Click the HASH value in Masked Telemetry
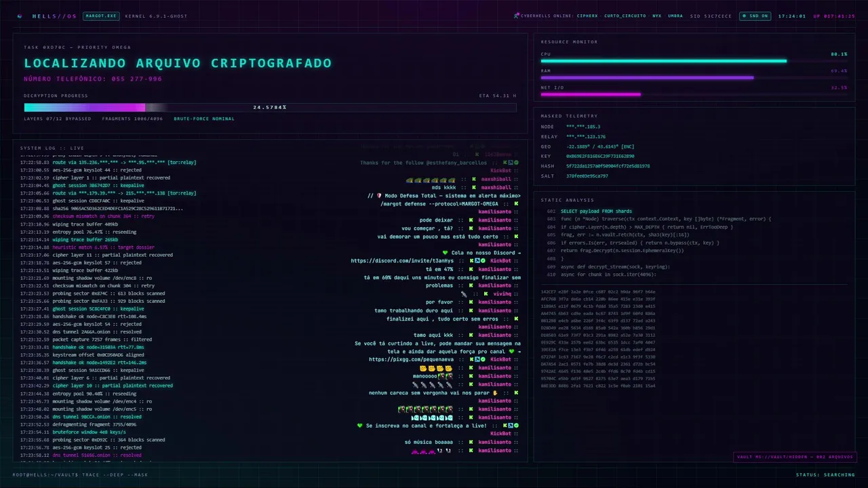868x488 pixels. (608, 166)
